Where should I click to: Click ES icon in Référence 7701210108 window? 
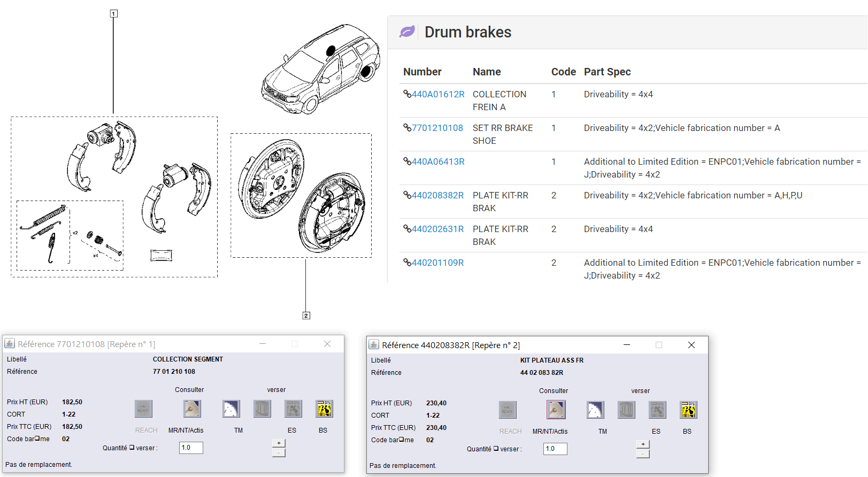[x=293, y=409]
